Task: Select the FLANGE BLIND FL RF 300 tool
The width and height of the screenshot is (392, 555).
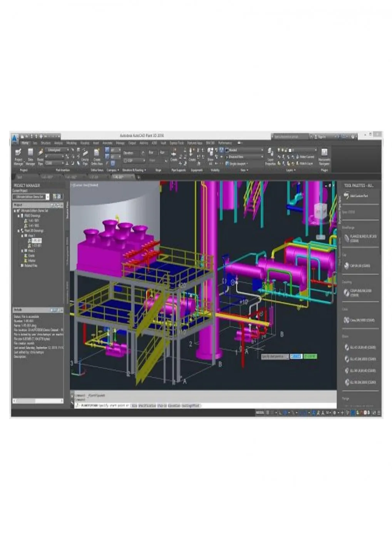Action: 363,238
